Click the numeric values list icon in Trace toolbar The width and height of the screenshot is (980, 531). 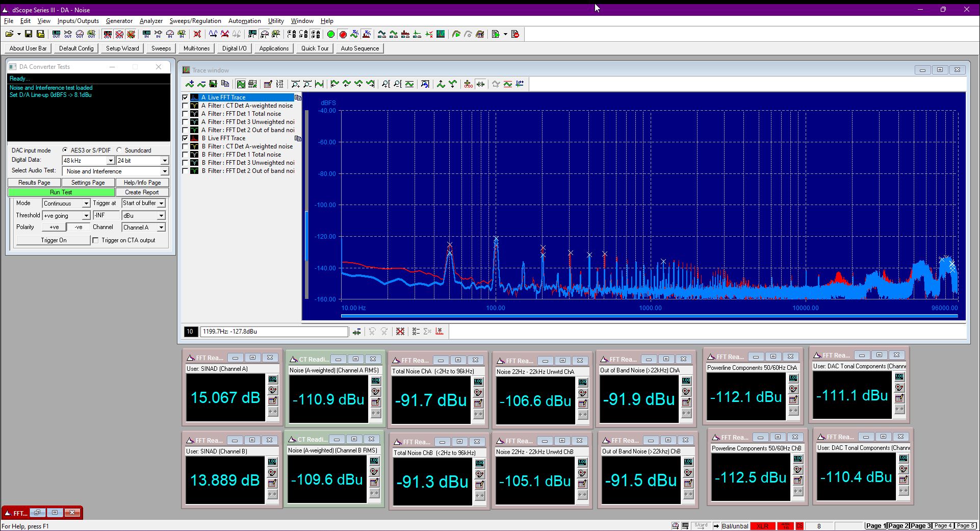[279, 84]
